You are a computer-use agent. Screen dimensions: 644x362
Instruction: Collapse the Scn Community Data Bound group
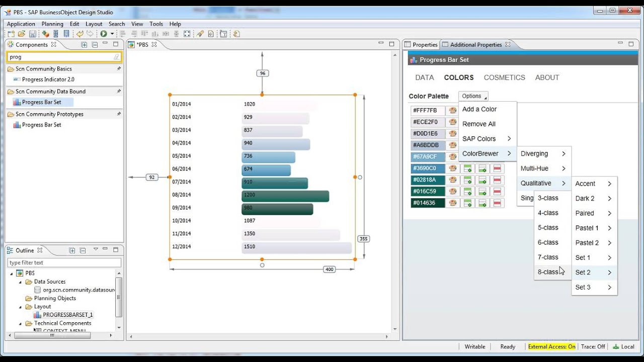(11, 92)
